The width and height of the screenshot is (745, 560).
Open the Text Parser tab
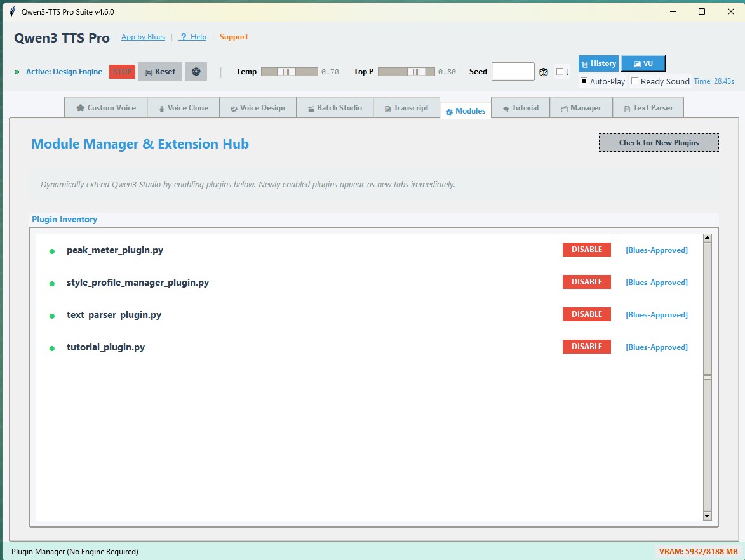[648, 107]
